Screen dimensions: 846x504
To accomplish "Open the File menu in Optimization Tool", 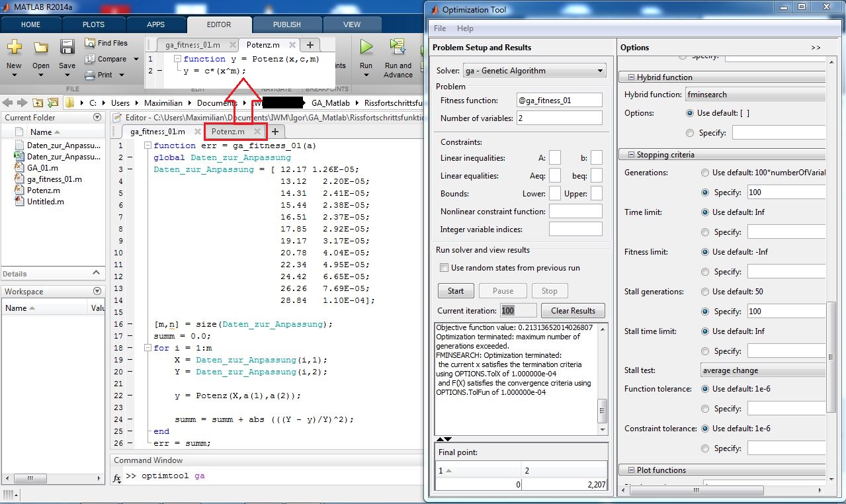I will pos(440,28).
